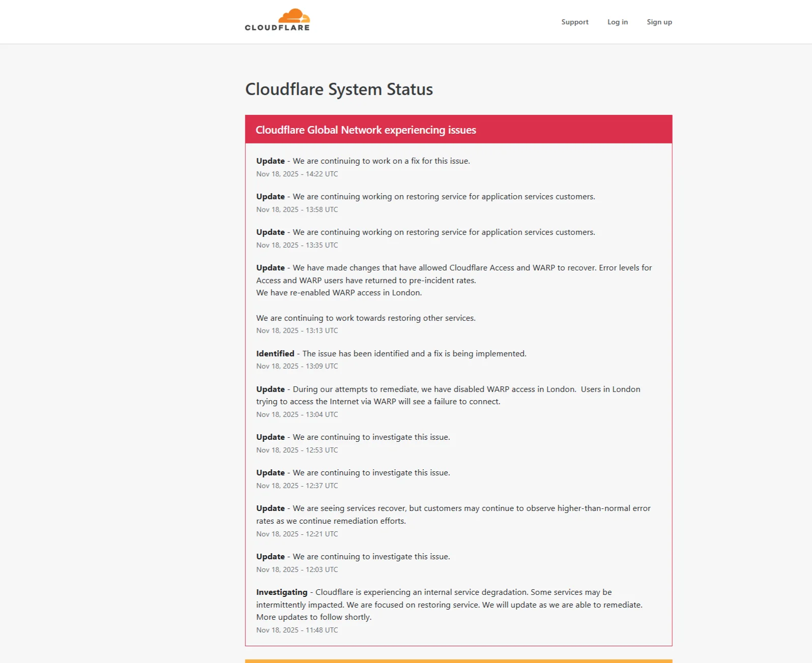Click the text about disabling WARP in London
This screenshot has height=663, width=812.
click(448, 396)
